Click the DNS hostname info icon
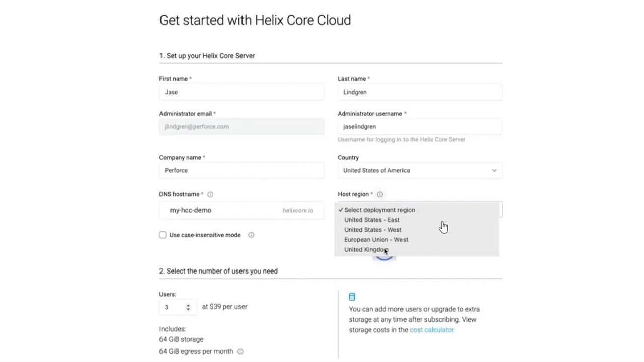 pyautogui.click(x=210, y=194)
